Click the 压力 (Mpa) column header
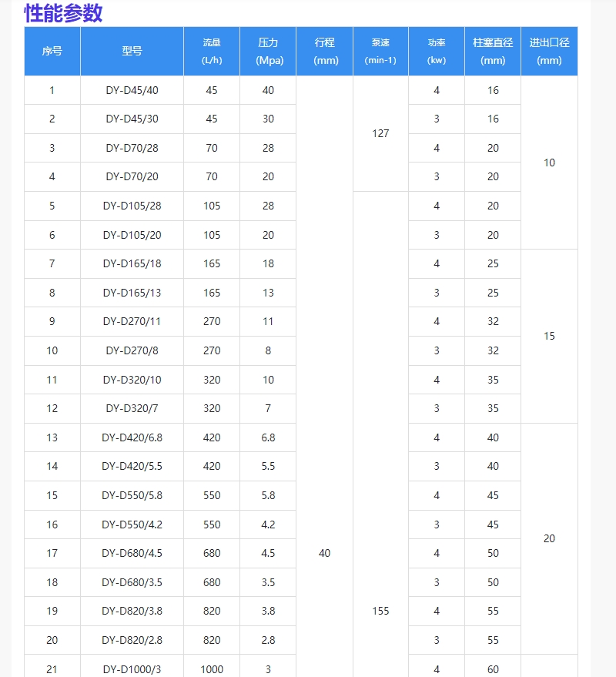The height and width of the screenshot is (677, 616). [268, 51]
